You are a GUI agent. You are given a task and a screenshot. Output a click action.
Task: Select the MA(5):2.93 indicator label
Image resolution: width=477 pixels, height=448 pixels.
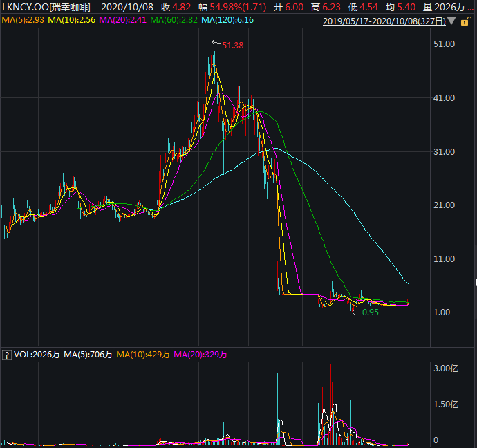(23, 20)
